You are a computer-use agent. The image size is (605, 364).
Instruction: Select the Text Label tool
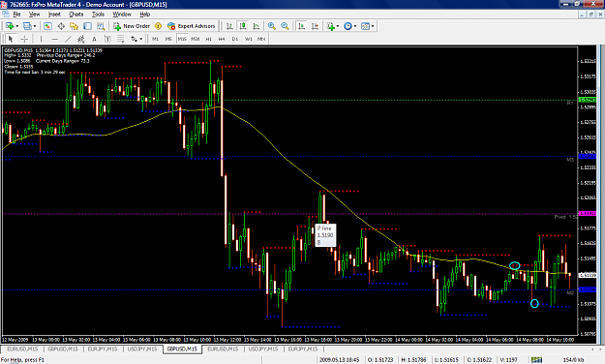(107, 39)
